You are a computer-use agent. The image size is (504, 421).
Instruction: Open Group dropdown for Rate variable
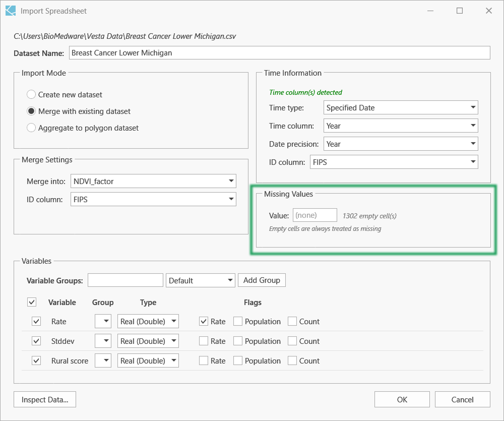tap(103, 321)
